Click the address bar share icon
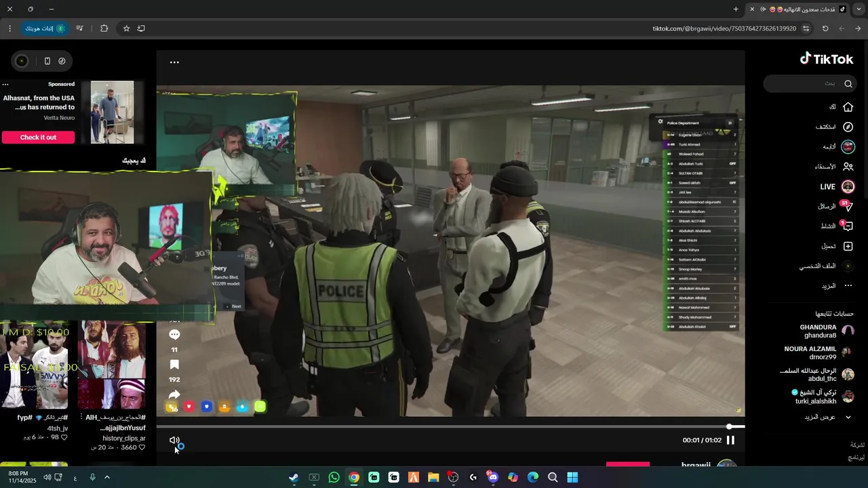The height and width of the screenshot is (488, 868). point(141,28)
